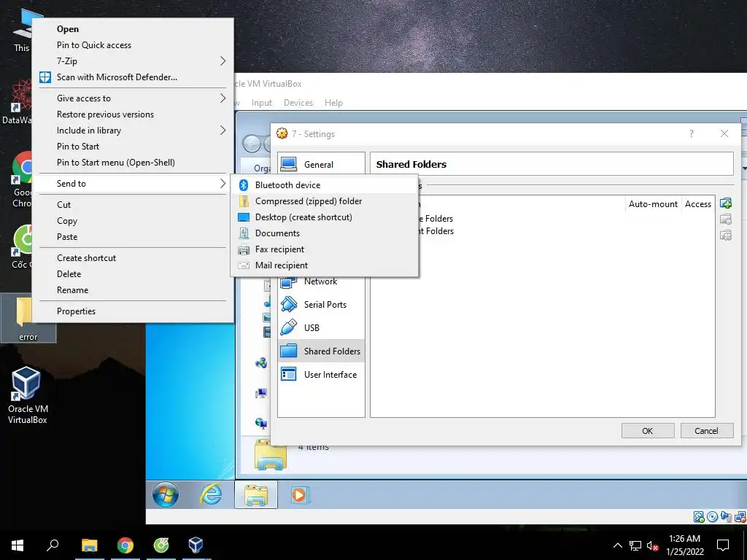Choose Rename from context menu
This screenshot has width=747, height=560.
point(133,290)
